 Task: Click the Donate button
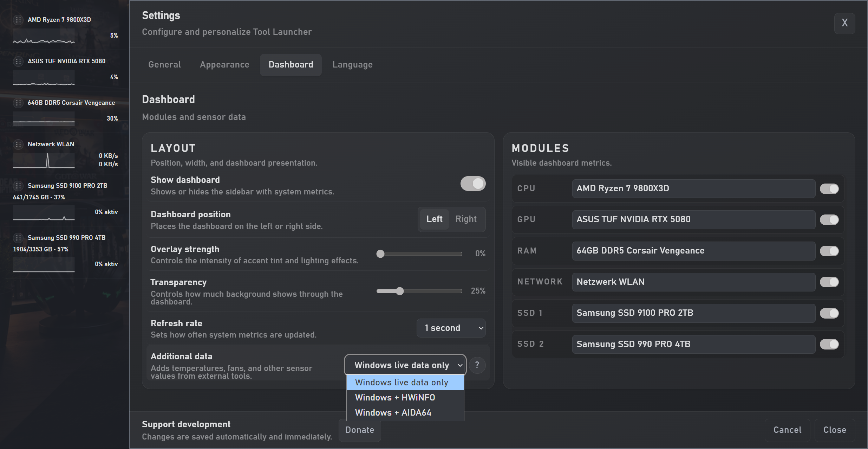[x=360, y=430]
